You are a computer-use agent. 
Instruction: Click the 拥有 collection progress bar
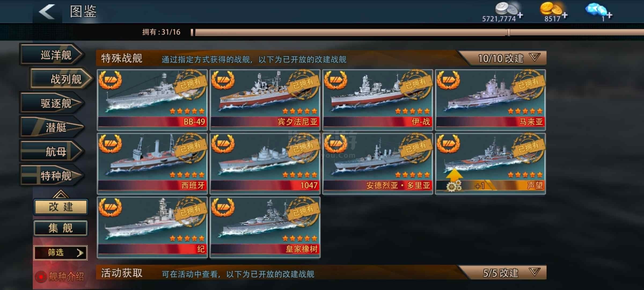pyautogui.click(x=417, y=32)
